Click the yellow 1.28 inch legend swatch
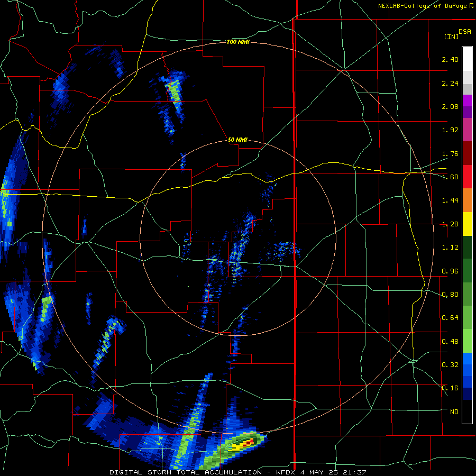The image size is (476, 476). [467, 224]
